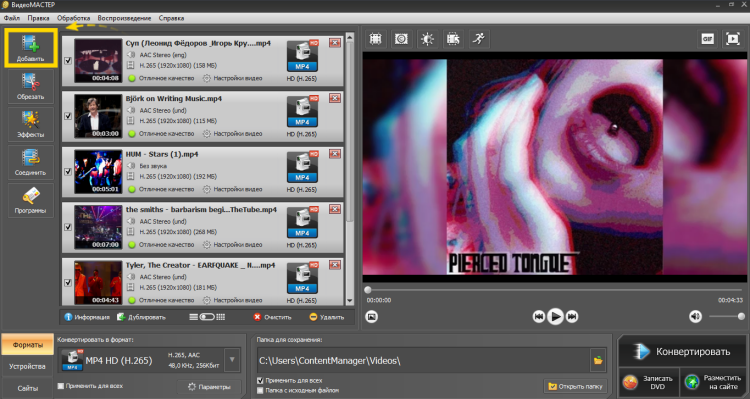Remove Björk on Writing Music.mp4 with red X
The height and width of the screenshot is (399, 750).
pos(335,98)
